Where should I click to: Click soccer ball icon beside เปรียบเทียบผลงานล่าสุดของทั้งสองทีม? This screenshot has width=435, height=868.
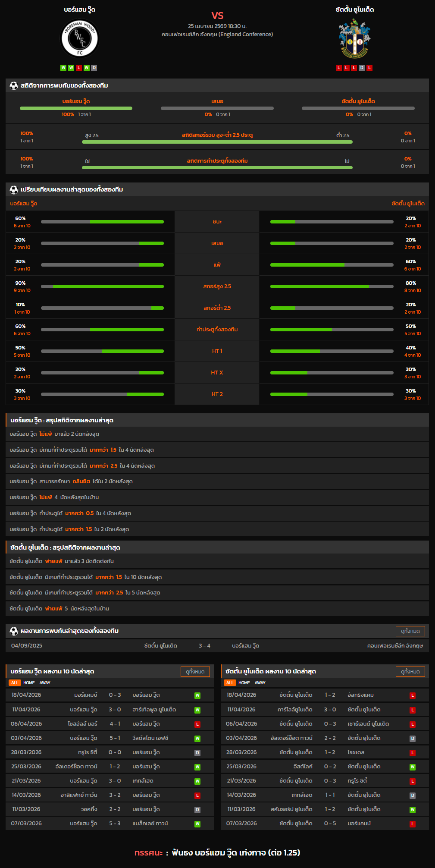14,190
